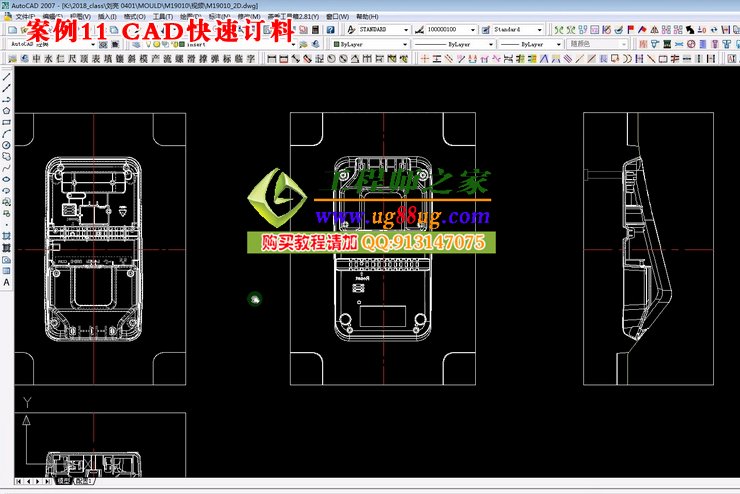Select the Line tool in the Draw toolbar

[x=6, y=77]
